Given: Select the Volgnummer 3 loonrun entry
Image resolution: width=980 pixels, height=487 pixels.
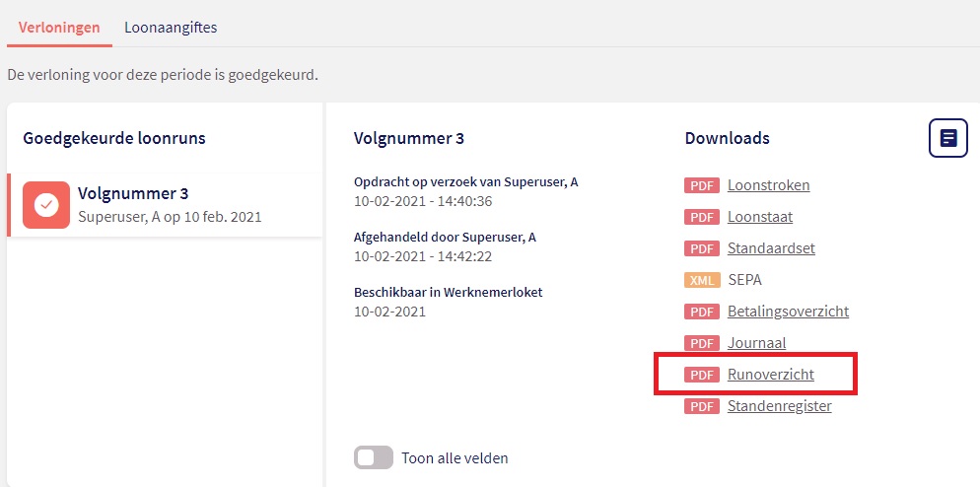Looking at the screenshot, I should tap(168, 204).
